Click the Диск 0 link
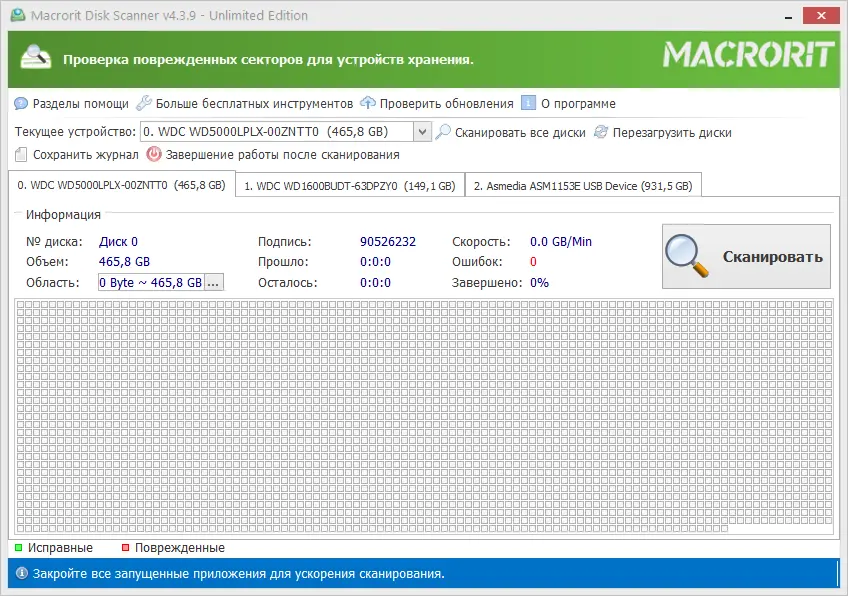 point(118,241)
